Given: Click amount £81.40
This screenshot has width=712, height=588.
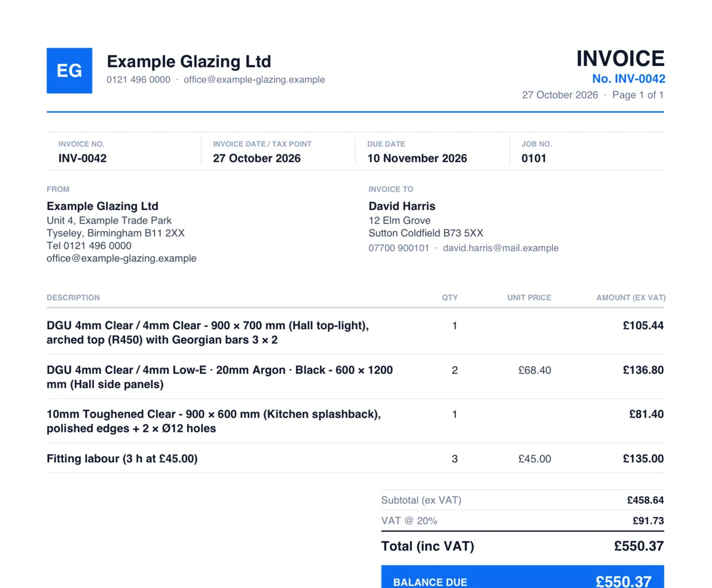Looking at the screenshot, I should 646,414.
